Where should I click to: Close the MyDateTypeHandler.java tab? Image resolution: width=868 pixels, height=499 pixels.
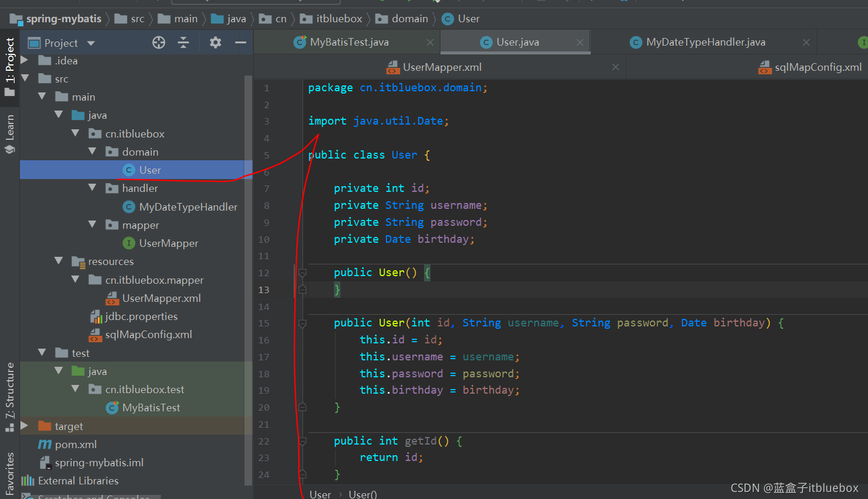806,43
